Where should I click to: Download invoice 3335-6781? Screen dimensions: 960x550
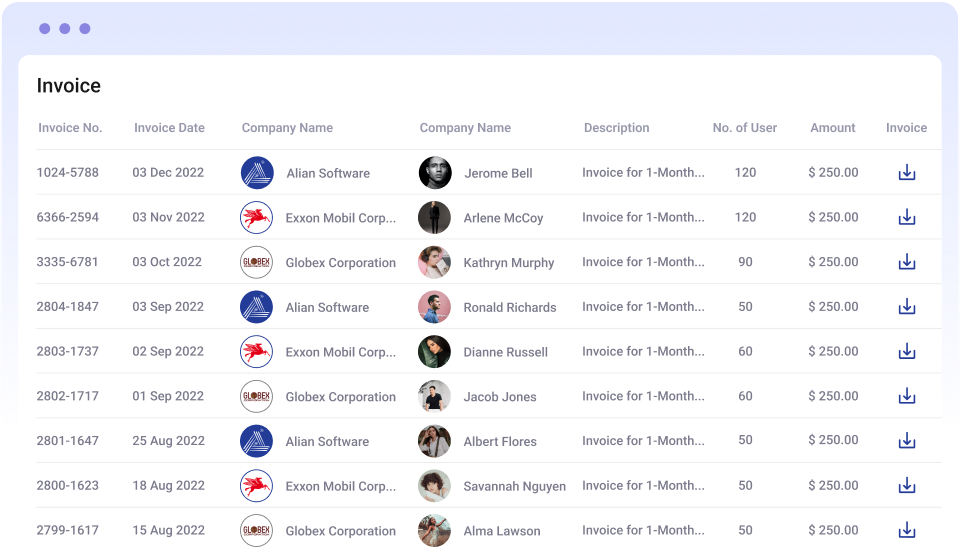(x=906, y=262)
